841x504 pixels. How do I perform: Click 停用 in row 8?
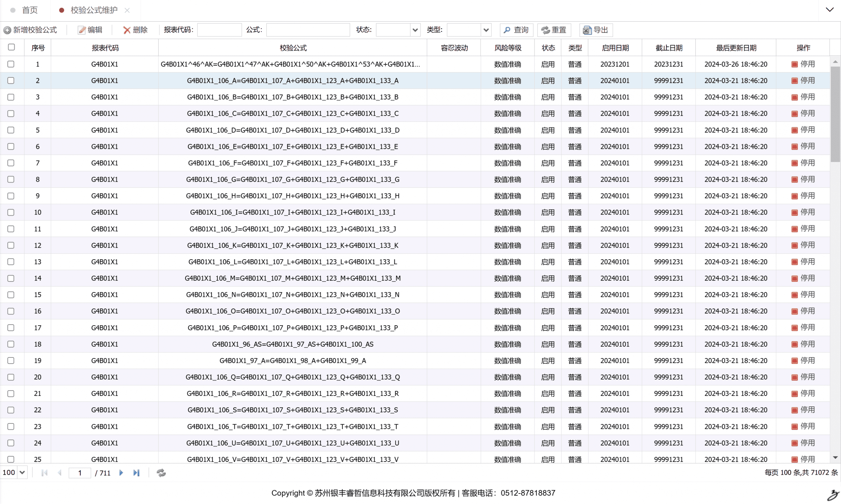[803, 179]
